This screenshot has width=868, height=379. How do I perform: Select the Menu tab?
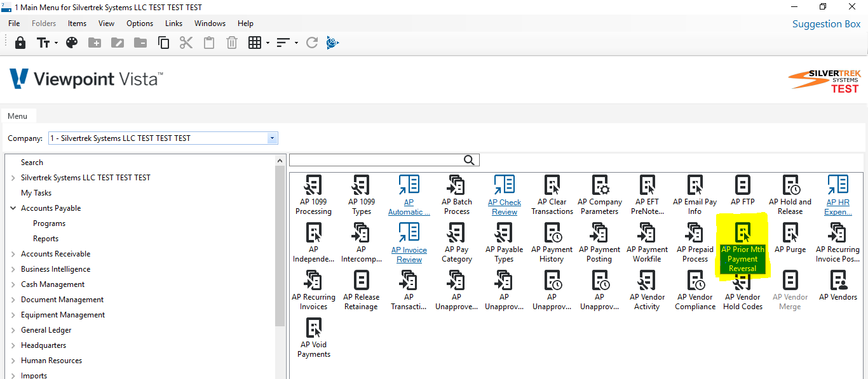(18, 116)
